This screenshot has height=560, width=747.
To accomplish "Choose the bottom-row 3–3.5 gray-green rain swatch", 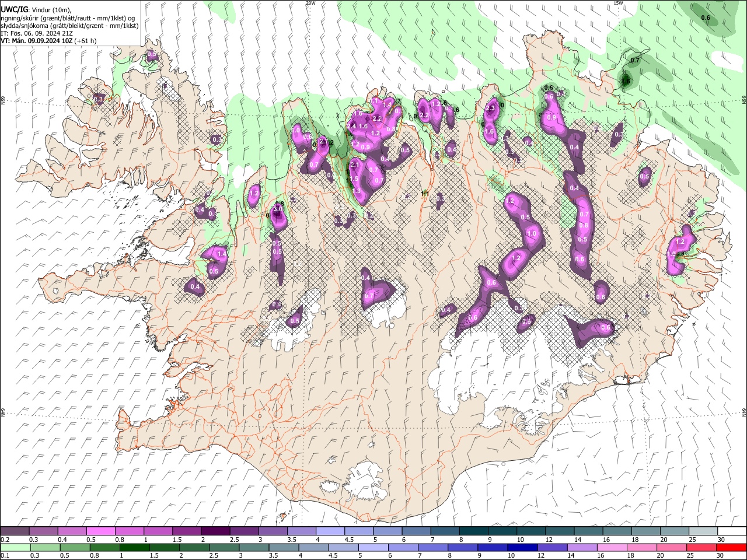I will [x=254, y=547].
